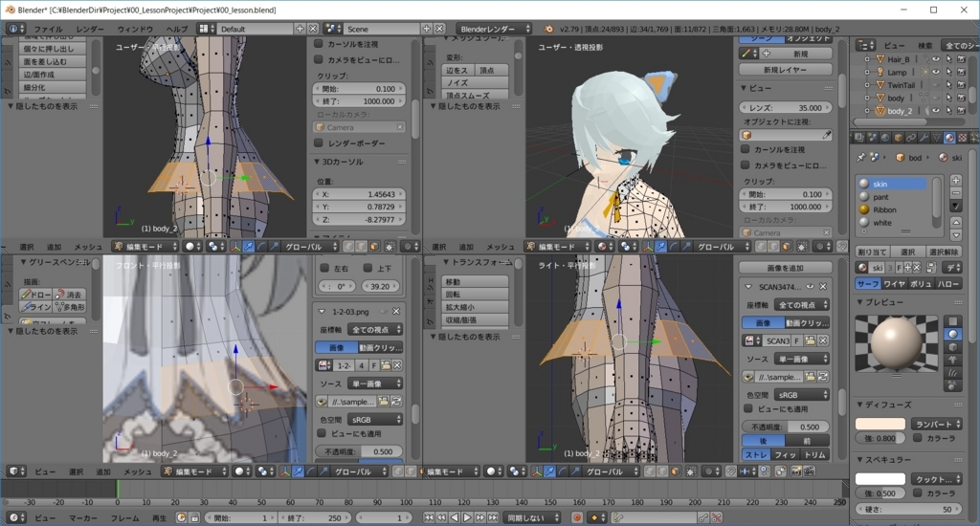The image size is (980, 526).
Task: Enable 上下 flip checkbox
Action: coord(367,268)
